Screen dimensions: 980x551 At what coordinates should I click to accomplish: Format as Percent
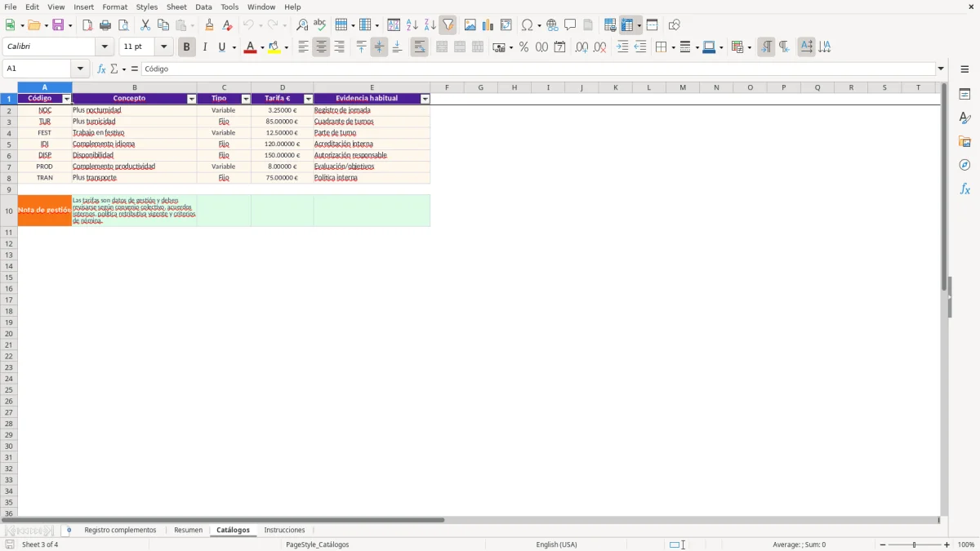coord(523,47)
